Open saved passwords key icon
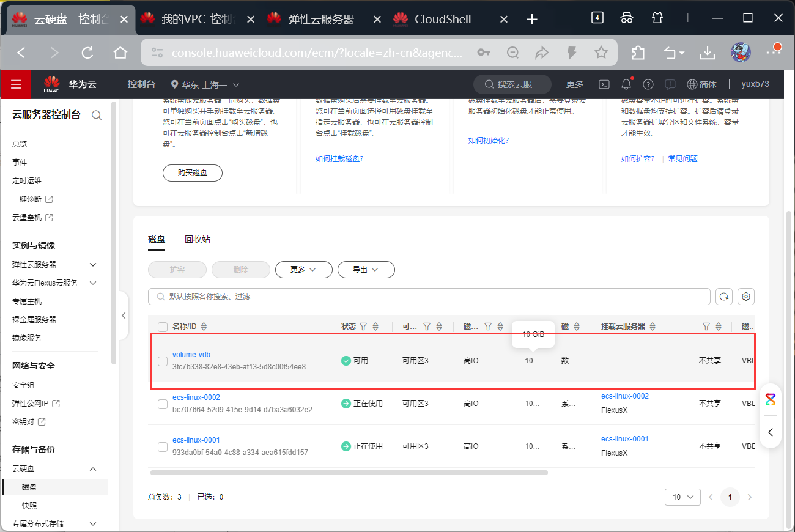Screen dimensions: 795x532 coord(484,53)
